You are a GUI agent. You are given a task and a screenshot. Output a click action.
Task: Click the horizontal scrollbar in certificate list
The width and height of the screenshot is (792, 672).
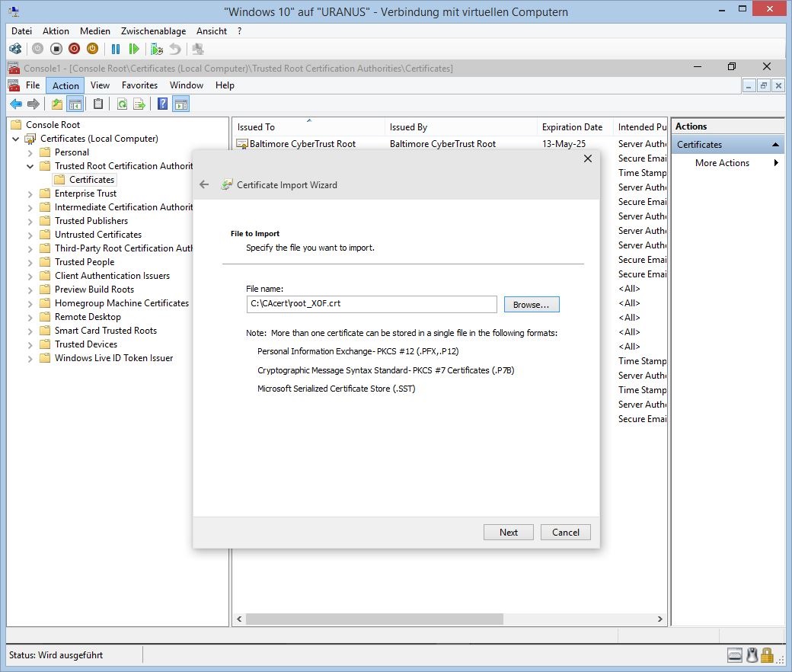tap(373, 619)
